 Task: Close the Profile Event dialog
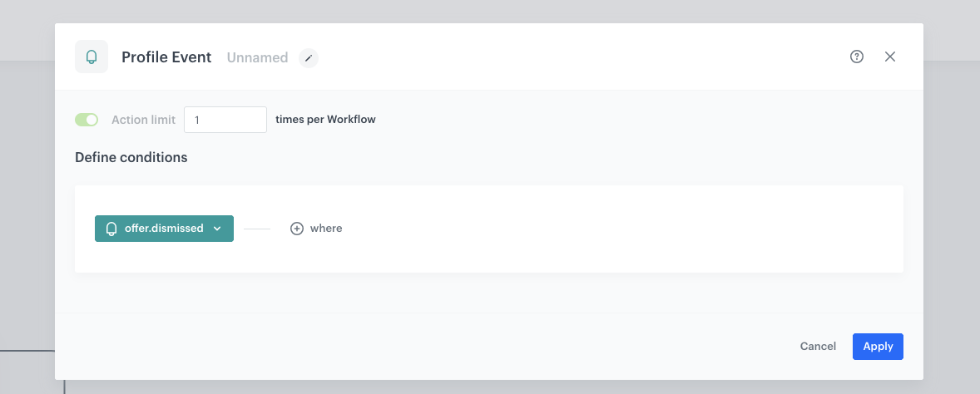(x=890, y=57)
